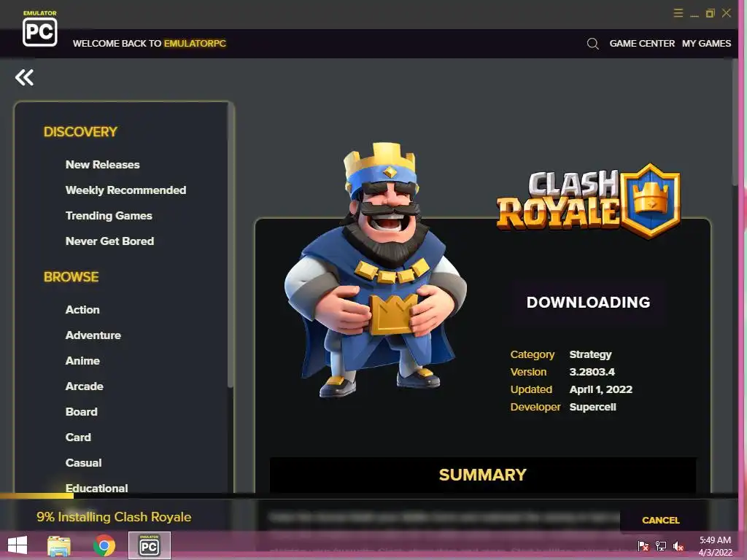Click the Strategy category value
The width and height of the screenshot is (747, 560).
coord(590,354)
